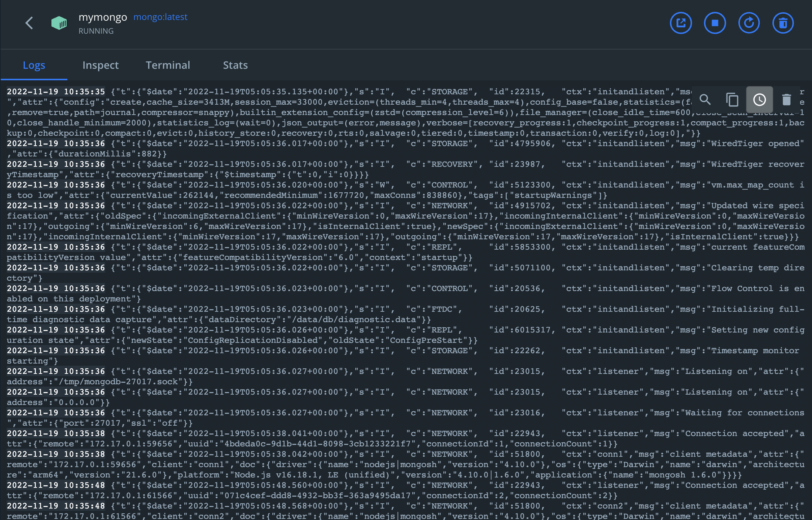Copy logs to clipboard icon

[732, 99]
